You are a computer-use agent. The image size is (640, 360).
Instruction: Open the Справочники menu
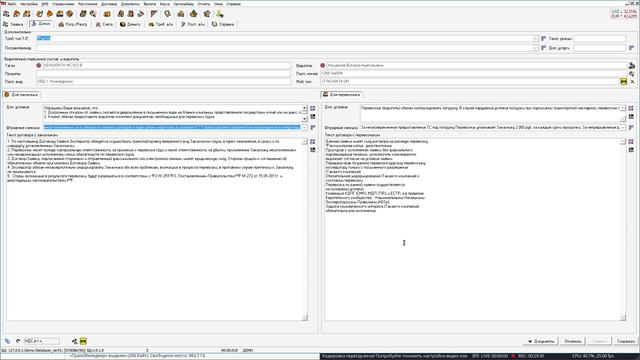click(63, 4)
